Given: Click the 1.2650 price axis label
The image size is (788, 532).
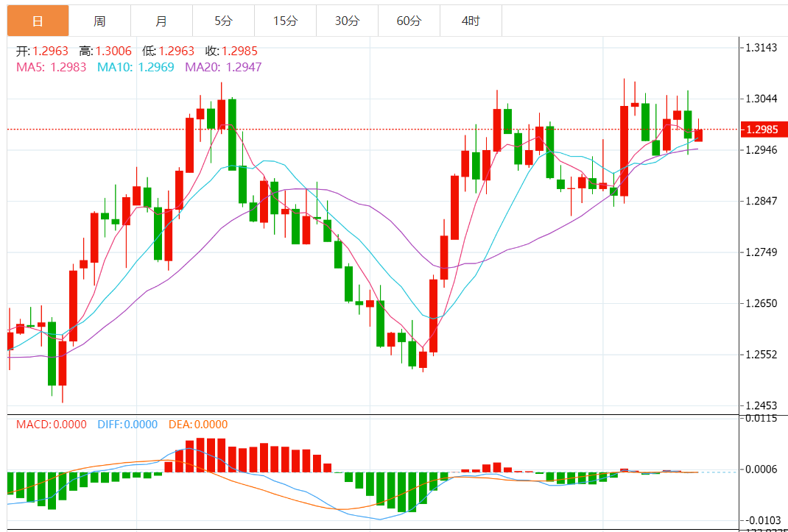Looking at the screenshot, I should [762, 303].
